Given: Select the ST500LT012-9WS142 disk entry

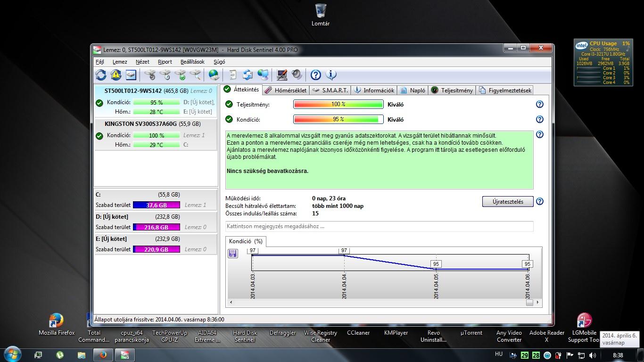Looking at the screenshot, I should (x=156, y=101).
